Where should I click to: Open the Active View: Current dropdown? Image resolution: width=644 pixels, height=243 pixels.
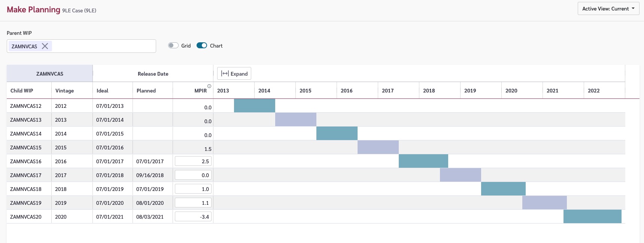coord(608,9)
